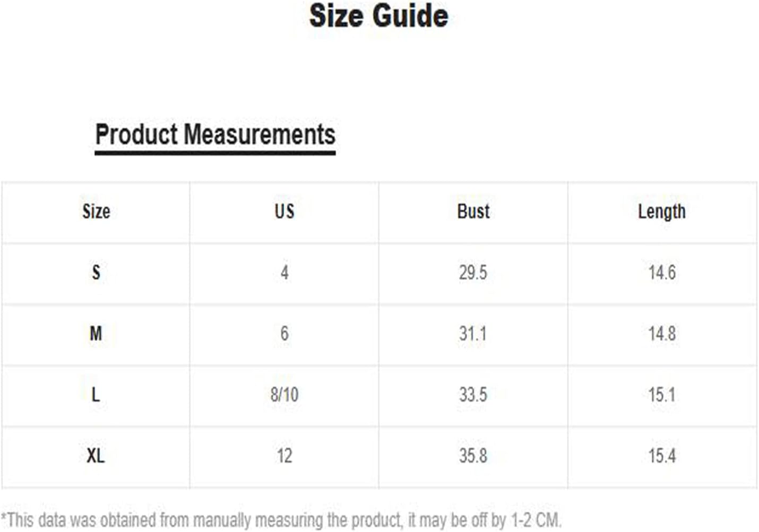This screenshot has height=532, width=759.
Task: Select the Product Measurements heading
Action: click(x=215, y=134)
